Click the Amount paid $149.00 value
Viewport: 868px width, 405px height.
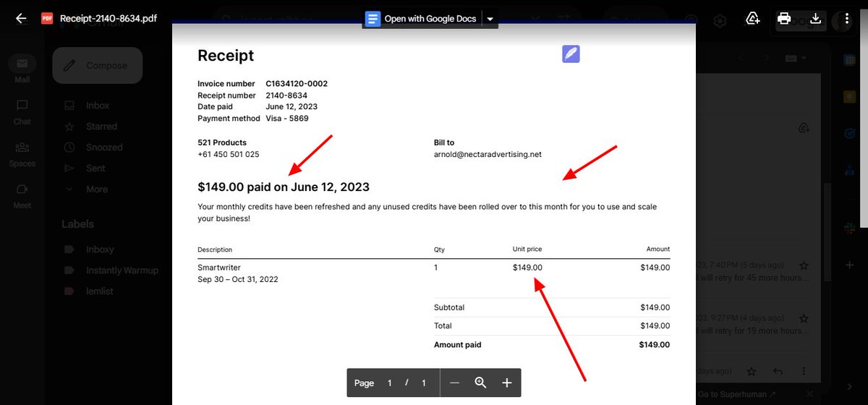pos(655,345)
